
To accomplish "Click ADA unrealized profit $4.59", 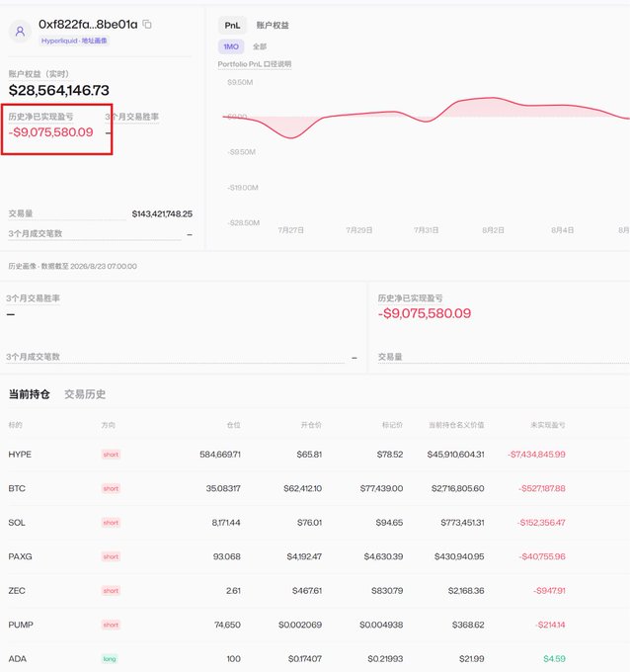I will [x=554, y=659].
